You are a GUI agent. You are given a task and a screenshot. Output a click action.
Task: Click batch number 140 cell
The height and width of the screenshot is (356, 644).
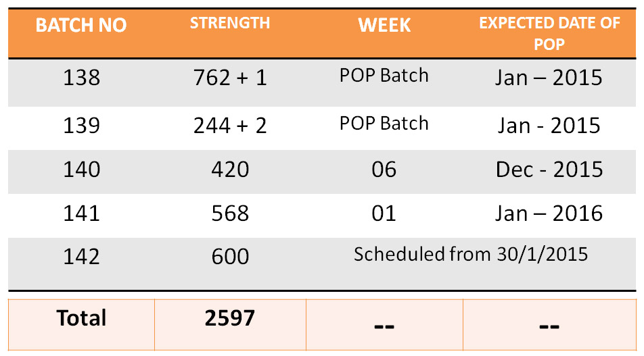coord(81,169)
